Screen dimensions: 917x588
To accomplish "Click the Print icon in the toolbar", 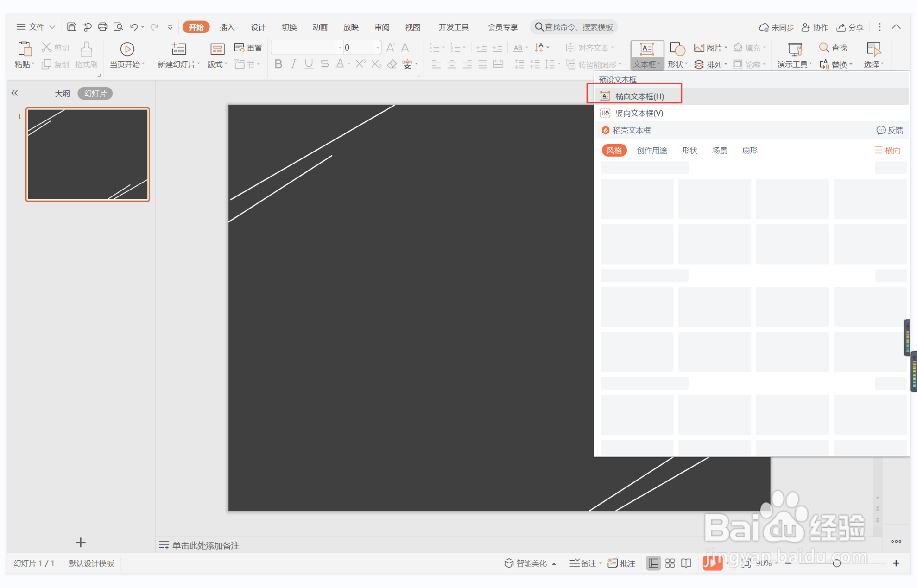I will (102, 27).
